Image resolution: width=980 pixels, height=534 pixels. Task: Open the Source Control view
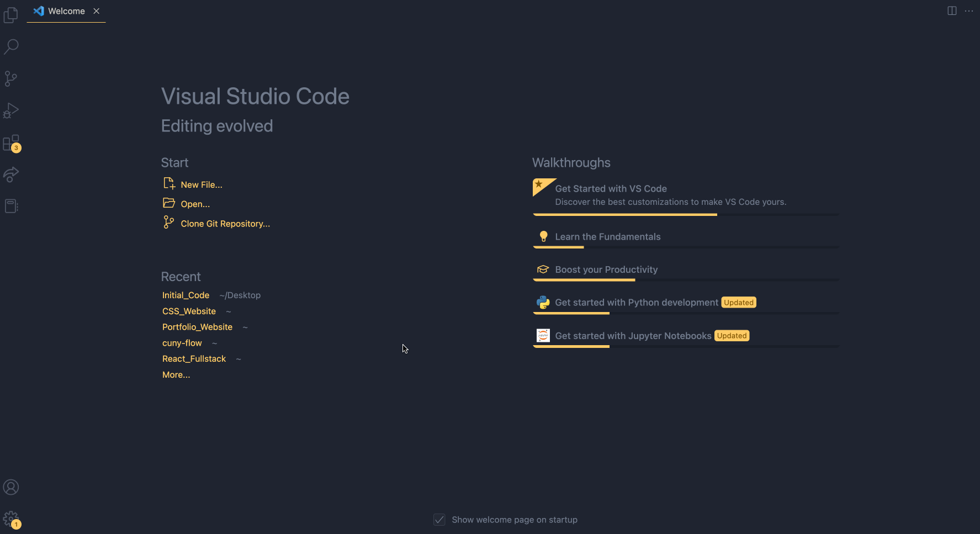pyautogui.click(x=11, y=78)
